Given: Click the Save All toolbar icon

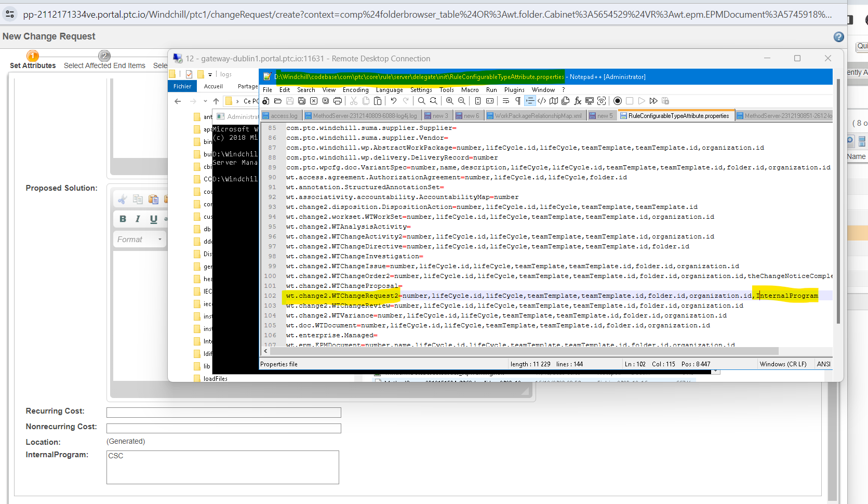Looking at the screenshot, I should (301, 100).
